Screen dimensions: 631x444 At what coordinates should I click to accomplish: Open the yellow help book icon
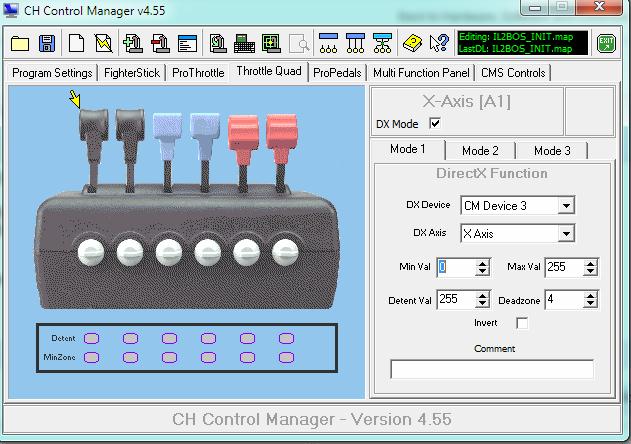click(x=412, y=43)
